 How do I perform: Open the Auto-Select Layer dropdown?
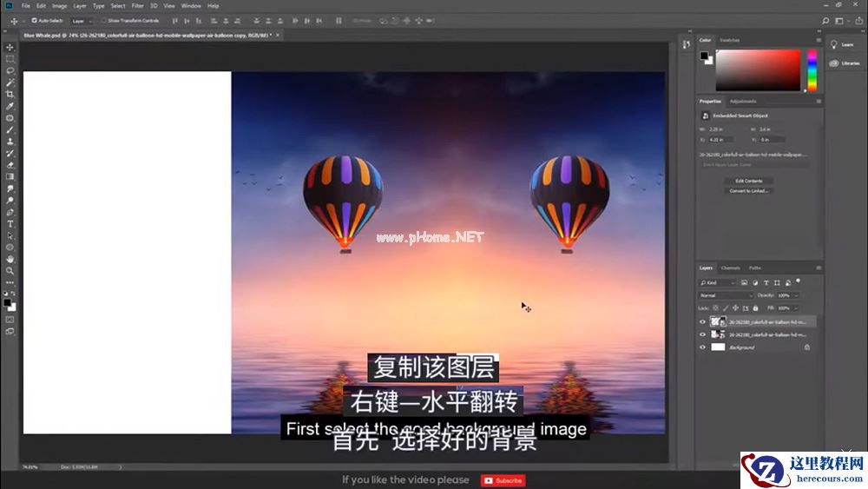click(81, 21)
